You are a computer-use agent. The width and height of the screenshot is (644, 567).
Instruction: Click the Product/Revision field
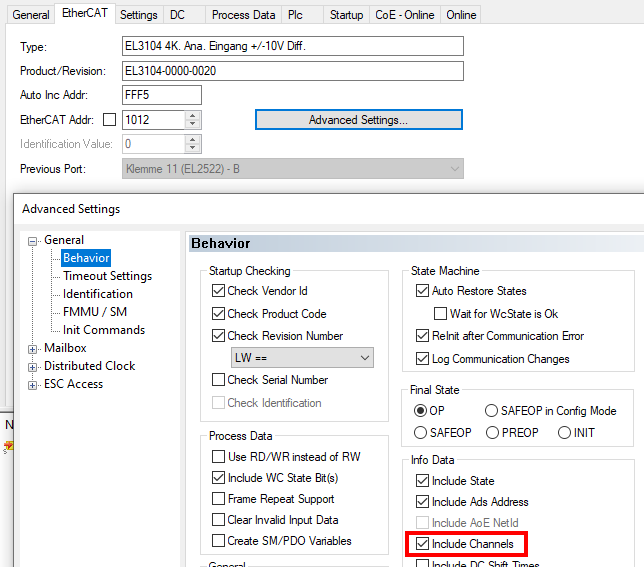point(293,71)
